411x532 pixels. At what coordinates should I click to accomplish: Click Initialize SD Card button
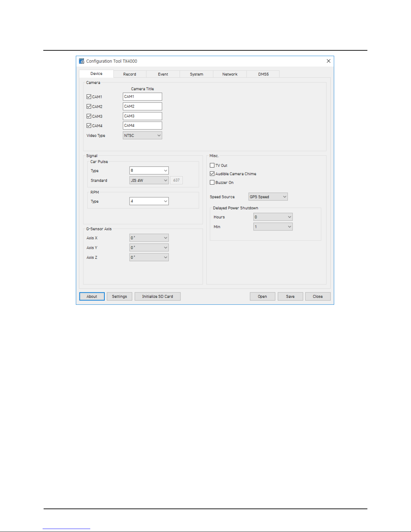[157, 296]
